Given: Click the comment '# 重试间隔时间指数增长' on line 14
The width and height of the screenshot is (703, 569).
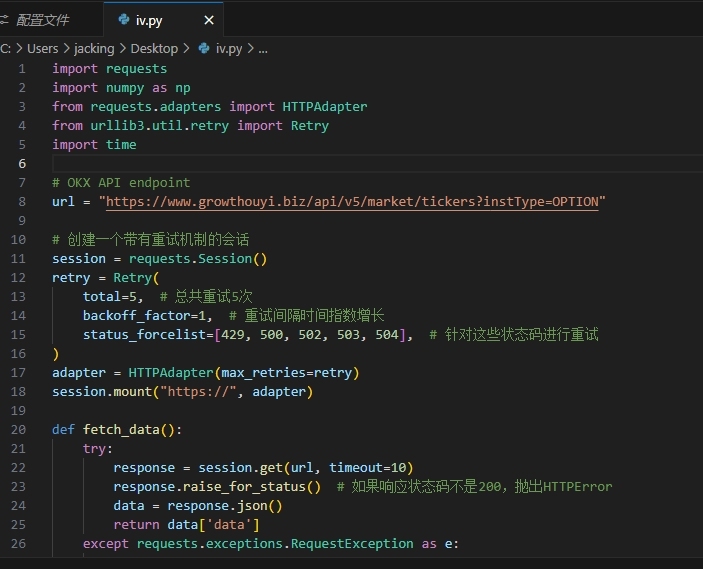Looking at the screenshot, I should [x=307, y=316].
